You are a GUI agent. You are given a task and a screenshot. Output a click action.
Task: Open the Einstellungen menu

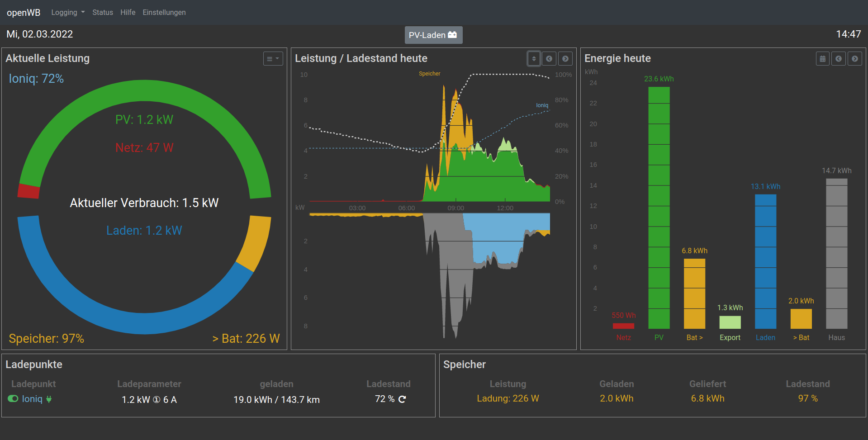[x=164, y=12]
